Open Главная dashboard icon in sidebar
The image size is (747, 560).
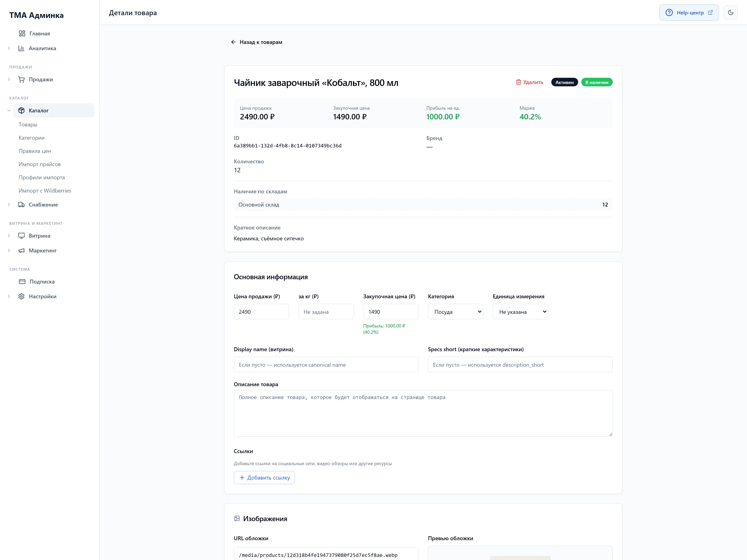pyautogui.click(x=22, y=33)
